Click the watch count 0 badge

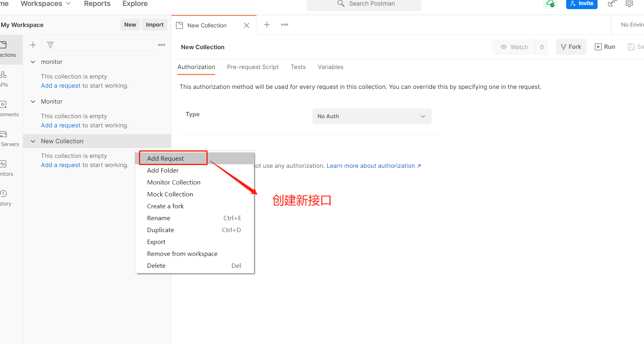[x=542, y=47]
